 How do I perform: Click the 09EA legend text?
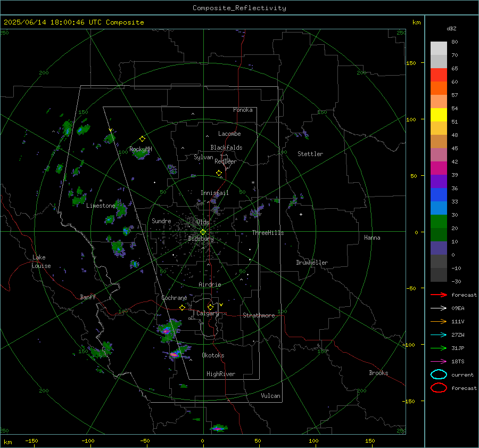(458, 308)
